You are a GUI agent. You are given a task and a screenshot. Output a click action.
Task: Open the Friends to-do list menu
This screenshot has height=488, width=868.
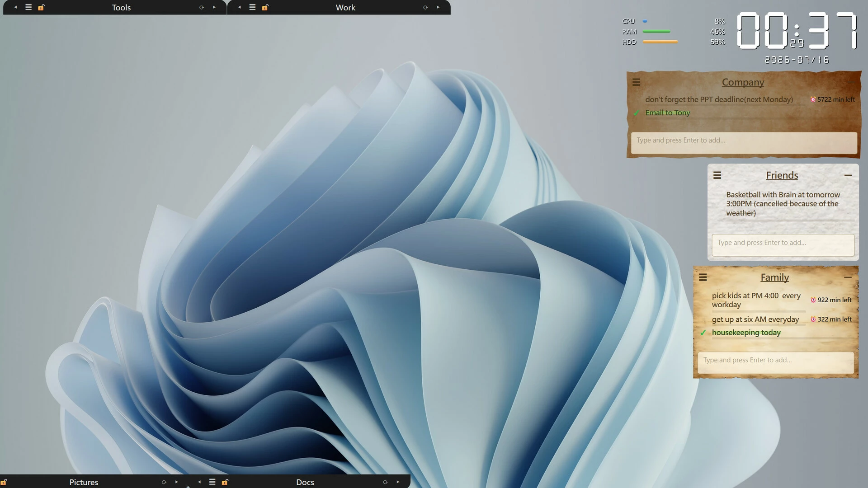tap(717, 175)
